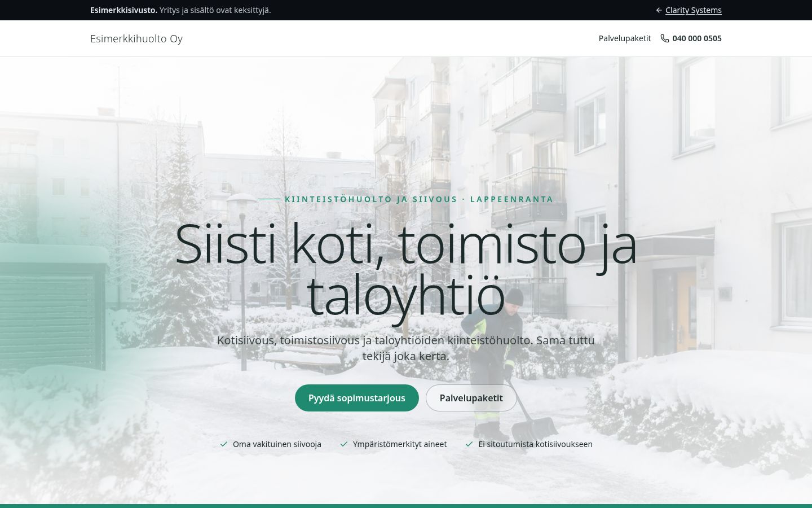Click the checkmark next to Ympäristömerkityt aineet
812x508 pixels.
pyautogui.click(x=344, y=444)
